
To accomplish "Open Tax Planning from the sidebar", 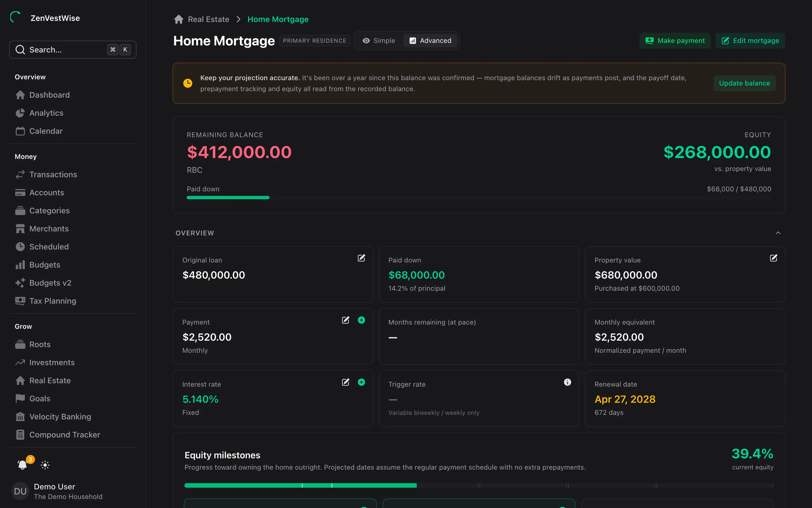I will click(x=72, y=301).
